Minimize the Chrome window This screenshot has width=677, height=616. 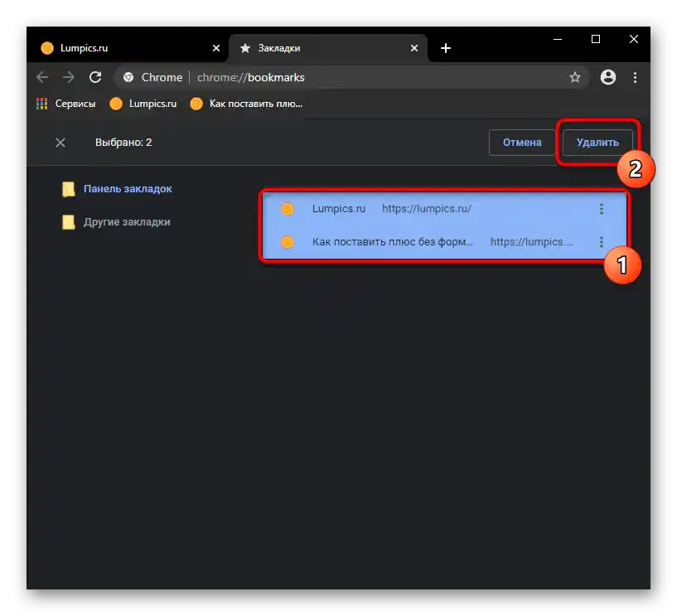tap(558, 39)
